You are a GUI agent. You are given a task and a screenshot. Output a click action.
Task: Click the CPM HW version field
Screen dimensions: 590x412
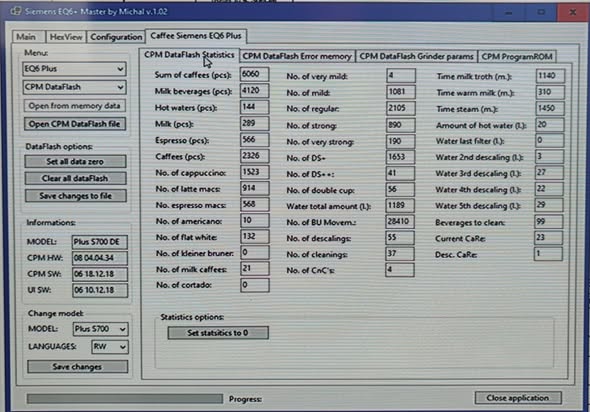[100, 258]
